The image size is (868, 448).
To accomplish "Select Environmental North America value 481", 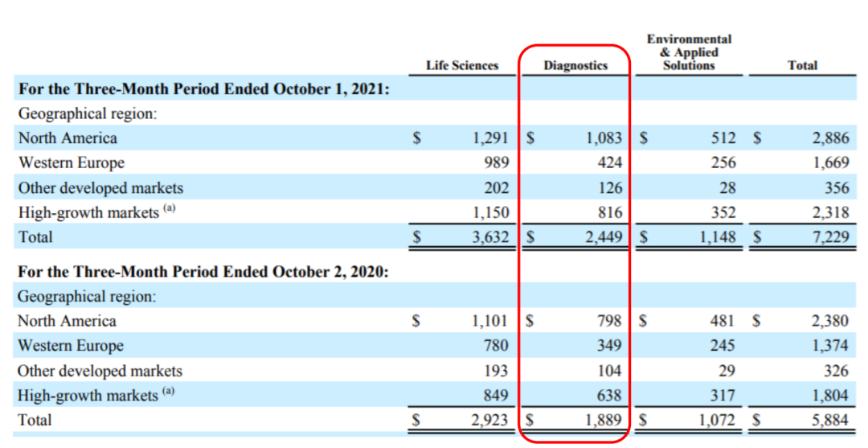I will click(x=721, y=321).
